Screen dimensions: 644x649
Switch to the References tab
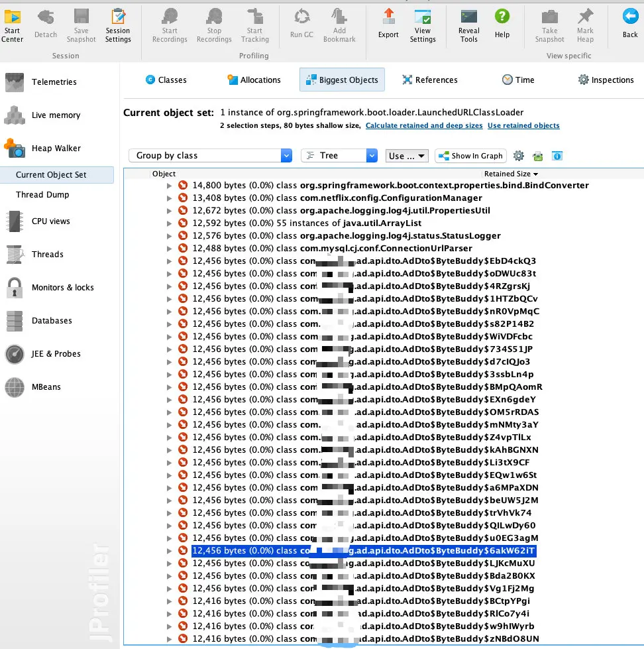[x=430, y=80]
